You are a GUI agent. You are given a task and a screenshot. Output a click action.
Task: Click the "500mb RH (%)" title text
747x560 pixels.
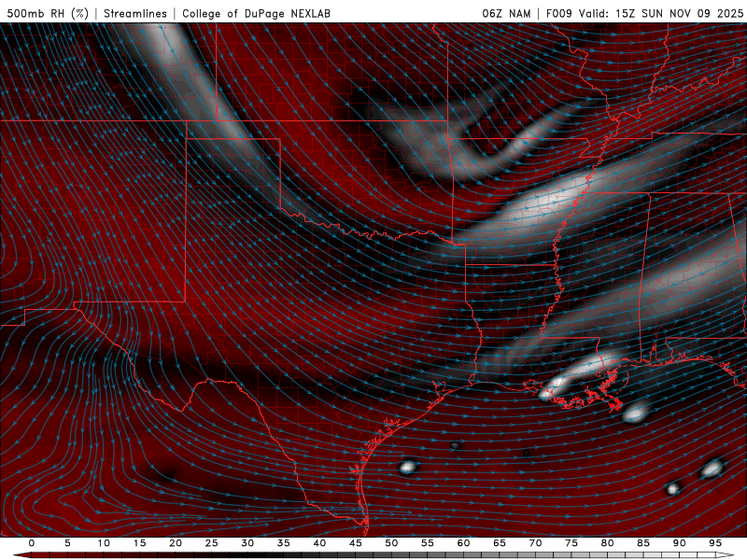tap(48, 13)
